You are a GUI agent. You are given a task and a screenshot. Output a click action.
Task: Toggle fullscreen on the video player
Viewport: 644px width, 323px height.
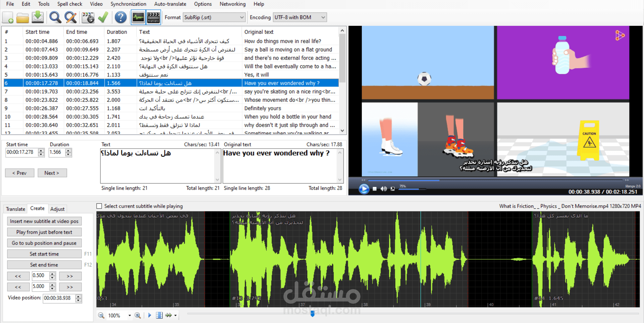393,189
